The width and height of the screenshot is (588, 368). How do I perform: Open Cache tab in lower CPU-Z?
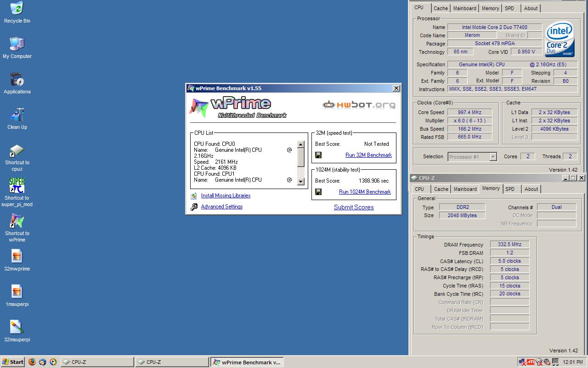pyautogui.click(x=441, y=189)
